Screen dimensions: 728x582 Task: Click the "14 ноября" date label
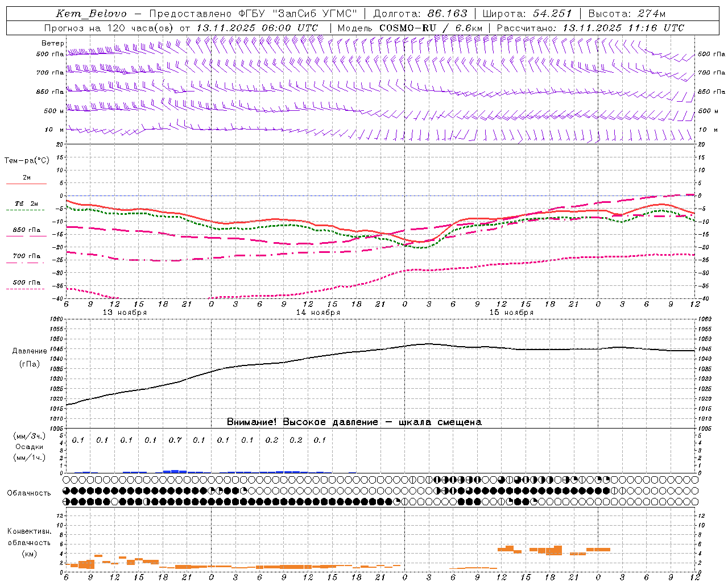[318, 313]
